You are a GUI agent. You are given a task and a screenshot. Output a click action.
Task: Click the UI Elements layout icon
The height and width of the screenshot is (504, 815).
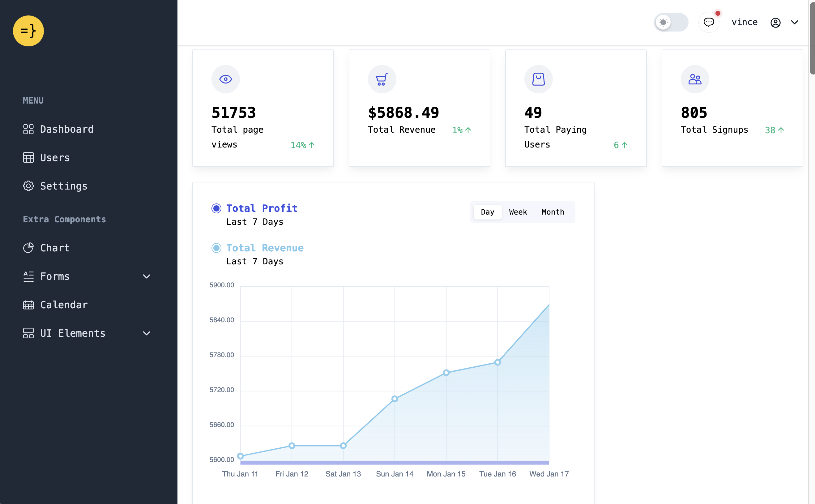coord(28,333)
